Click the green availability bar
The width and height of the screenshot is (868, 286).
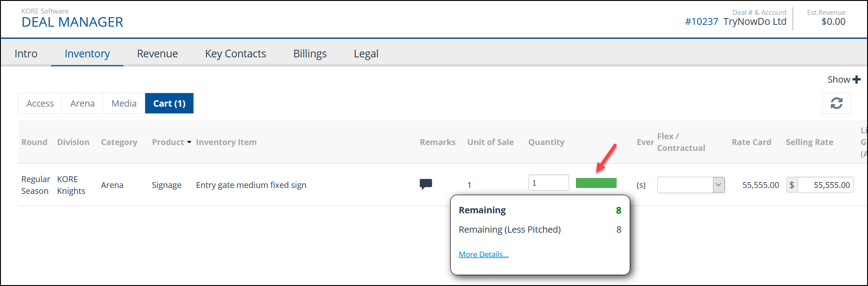click(596, 183)
